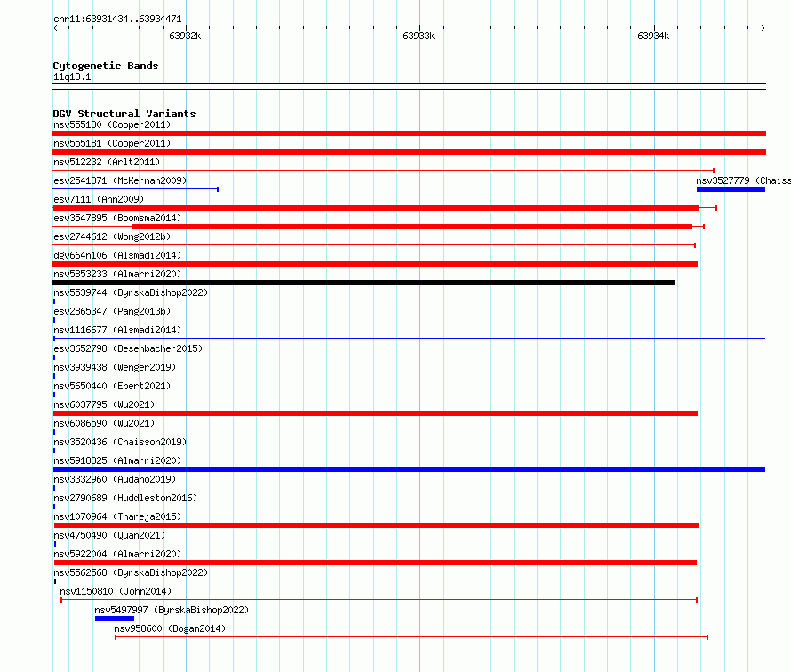Click the nsv5562568 (ByrskaBishop2022) label

tap(131, 572)
